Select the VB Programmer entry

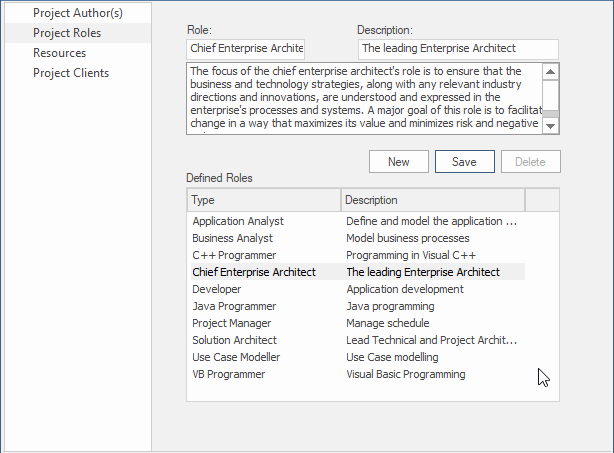pyautogui.click(x=229, y=374)
